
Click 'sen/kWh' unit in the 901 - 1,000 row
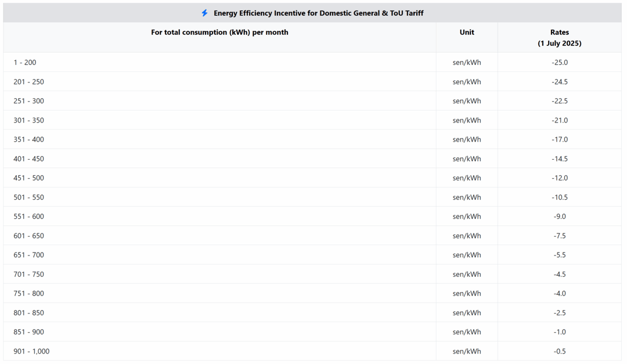pos(467,351)
